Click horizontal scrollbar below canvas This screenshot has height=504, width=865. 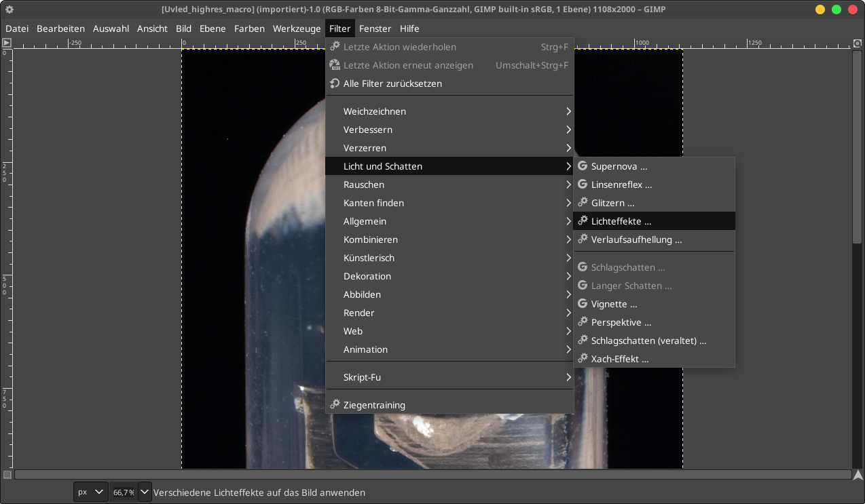click(x=432, y=475)
